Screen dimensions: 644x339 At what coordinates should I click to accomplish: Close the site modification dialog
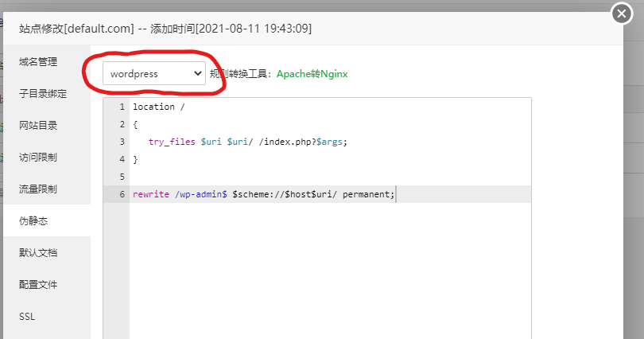tap(622, 14)
